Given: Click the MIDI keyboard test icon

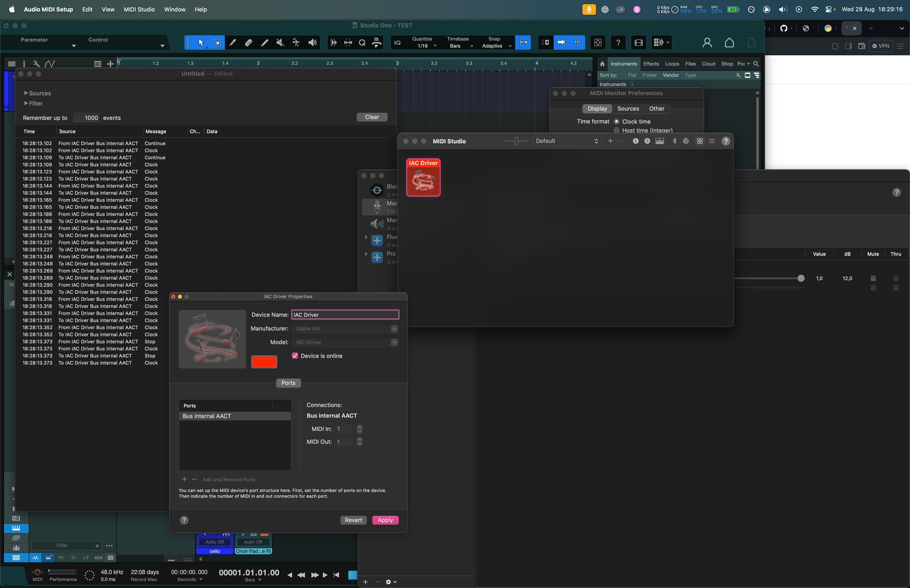Looking at the screenshot, I should tap(659, 141).
